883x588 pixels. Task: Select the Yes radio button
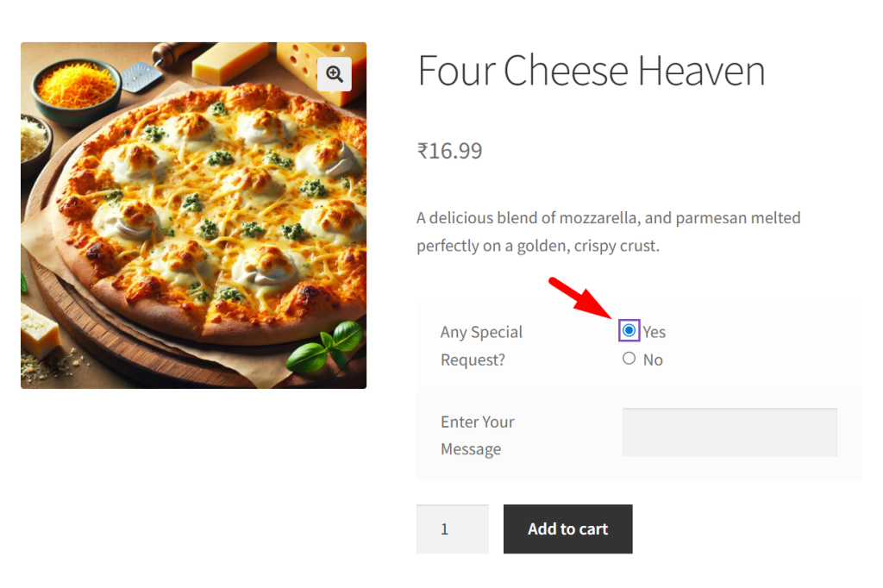629,330
